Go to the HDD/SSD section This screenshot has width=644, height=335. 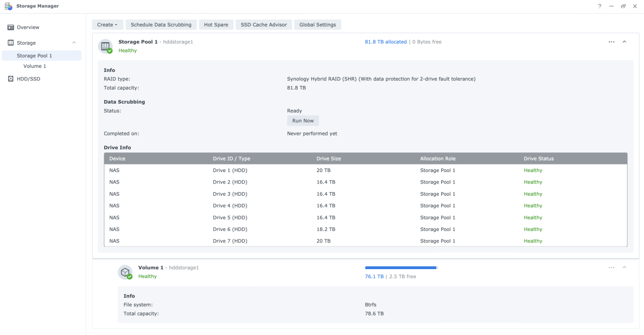[28, 79]
